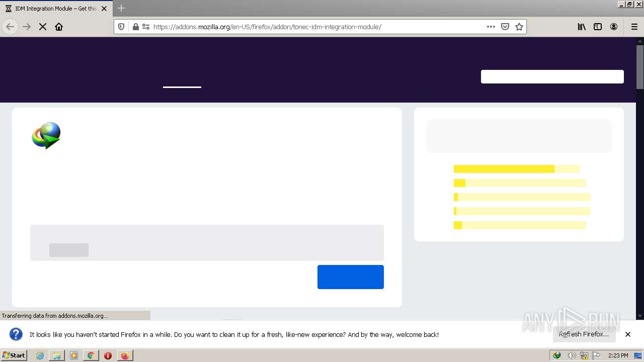The width and height of the screenshot is (644, 362).
Task: Go back to the previous page
Action: pyautogui.click(x=10, y=27)
